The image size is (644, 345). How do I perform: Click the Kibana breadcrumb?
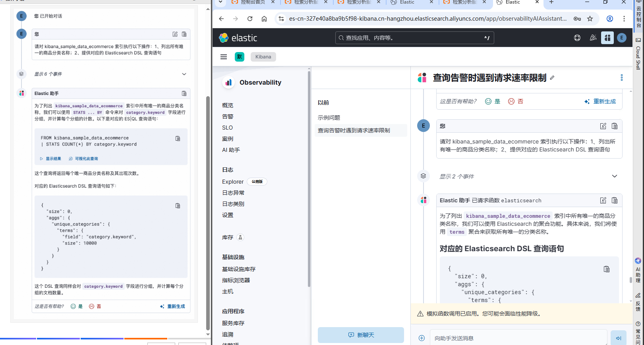coord(263,57)
